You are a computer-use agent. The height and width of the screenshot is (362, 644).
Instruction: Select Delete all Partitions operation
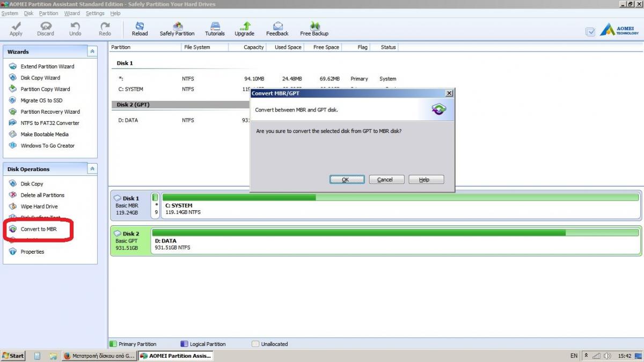click(36, 195)
